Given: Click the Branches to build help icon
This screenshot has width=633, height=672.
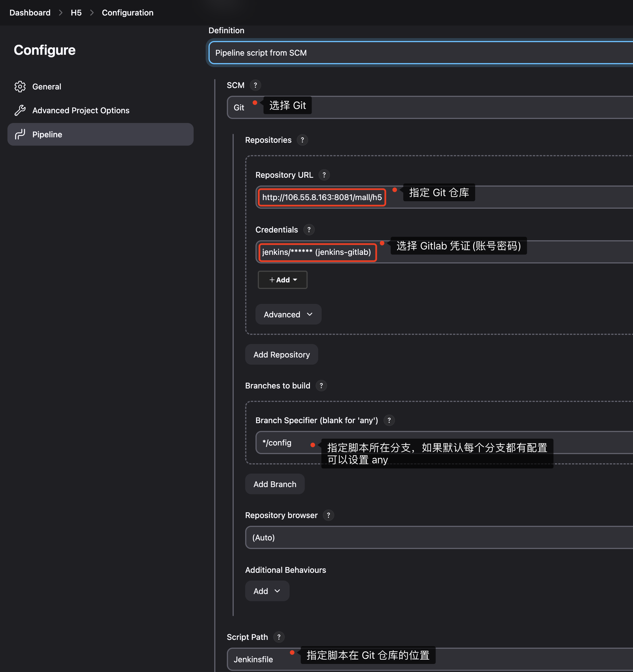Looking at the screenshot, I should click(x=321, y=385).
